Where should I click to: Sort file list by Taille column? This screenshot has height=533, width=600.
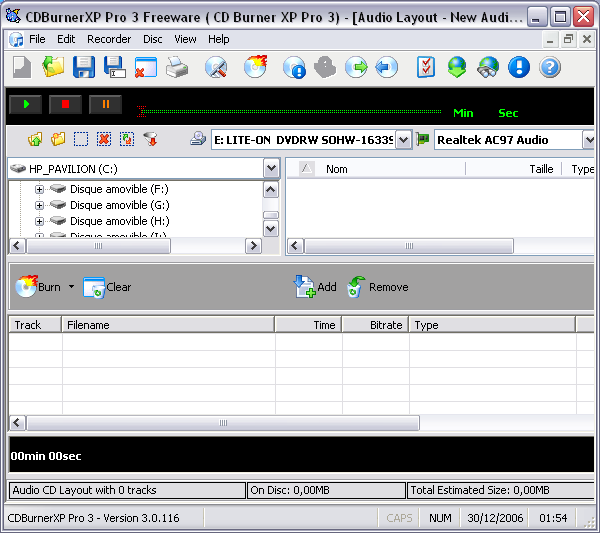[514, 169]
